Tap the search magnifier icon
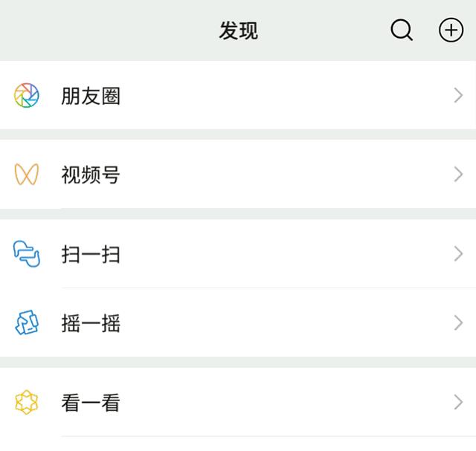This screenshot has width=476, height=451. (x=402, y=30)
